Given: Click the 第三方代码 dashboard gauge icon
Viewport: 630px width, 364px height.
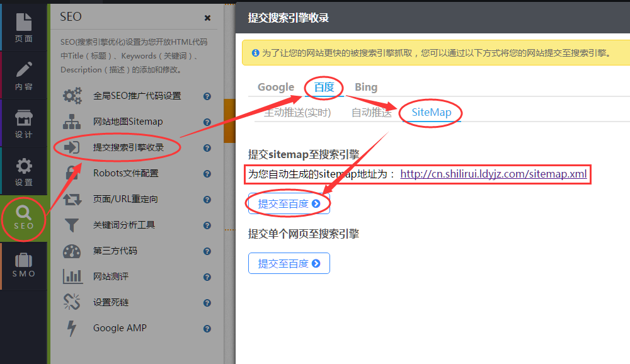Looking at the screenshot, I should [x=72, y=251].
